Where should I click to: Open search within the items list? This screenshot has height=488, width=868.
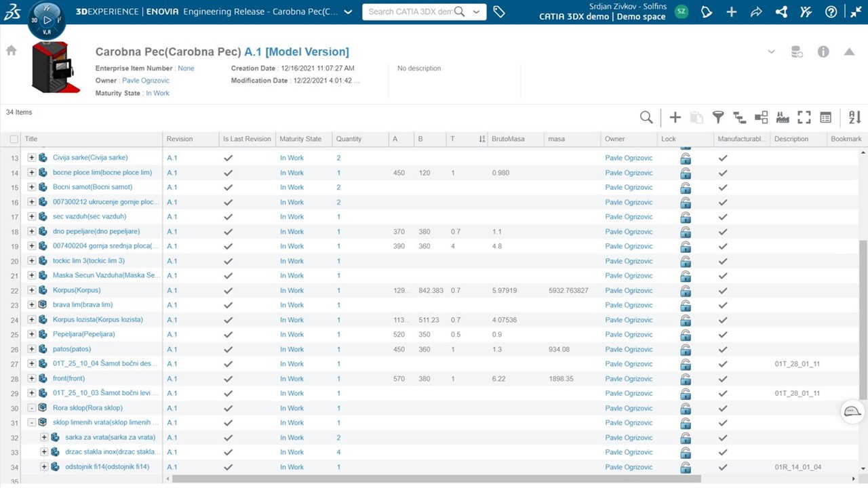pos(646,117)
